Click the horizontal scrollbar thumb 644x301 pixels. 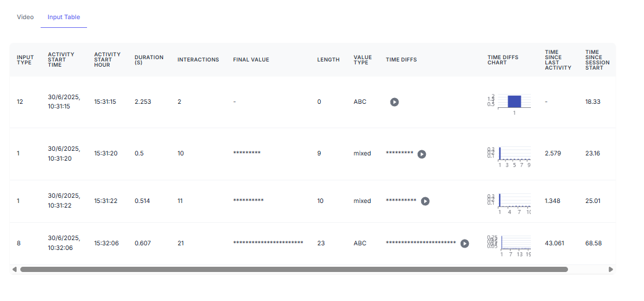[294, 269]
